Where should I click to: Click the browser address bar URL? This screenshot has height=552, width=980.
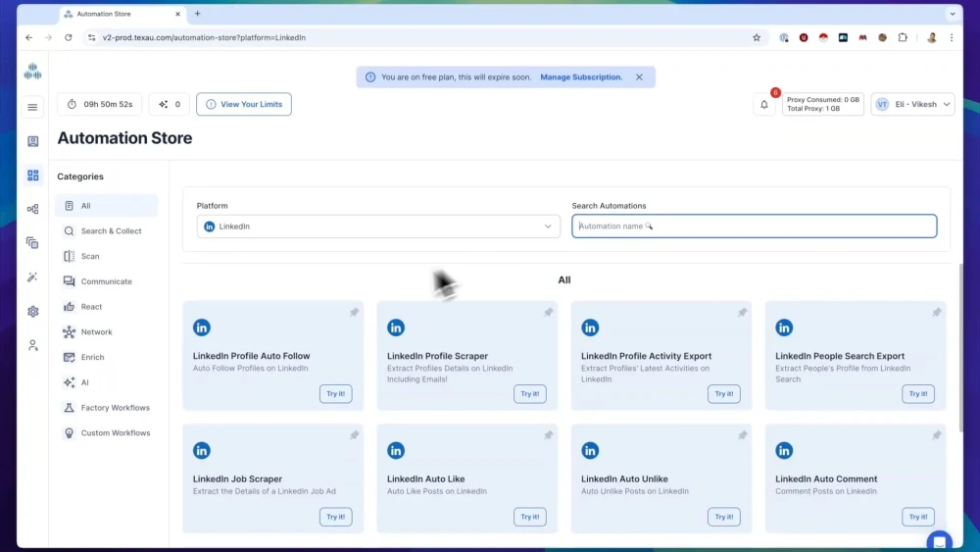coord(205,37)
